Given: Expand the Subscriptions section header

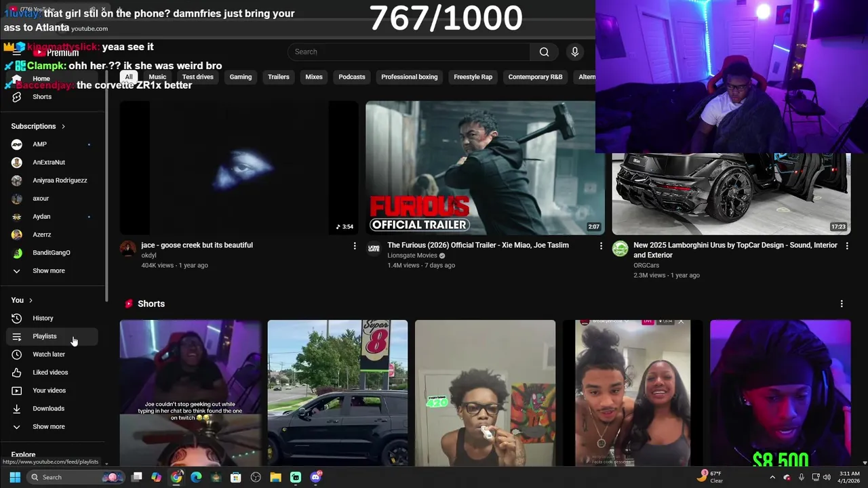Looking at the screenshot, I should click(38, 126).
